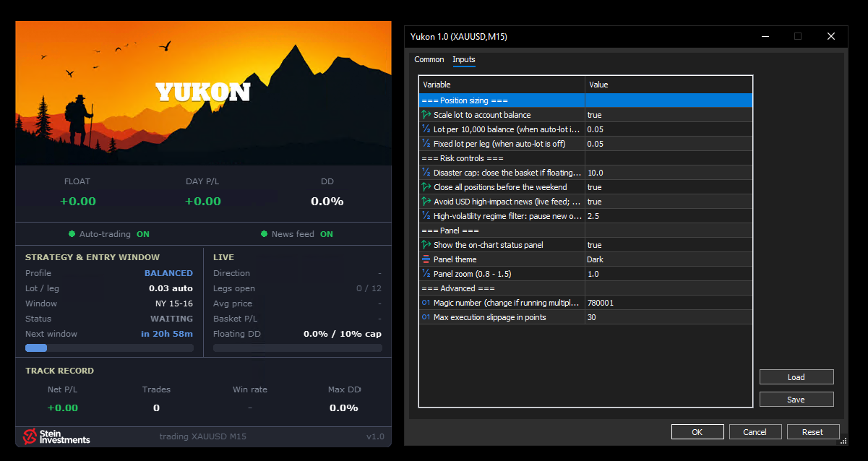
Task: Select the === Panel === row
Action: point(586,231)
